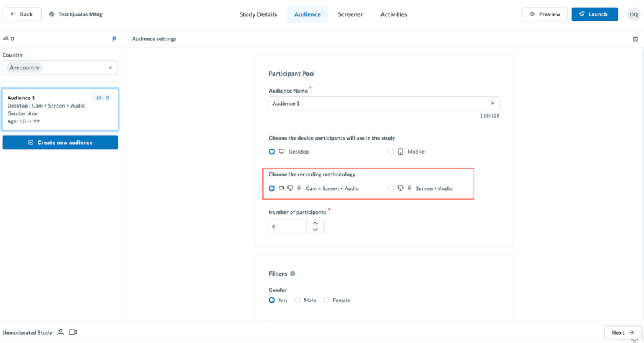Image resolution: width=644 pixels, height=343 pixels.
Task: Click the Audience Name input field
Action: [377, 103]
